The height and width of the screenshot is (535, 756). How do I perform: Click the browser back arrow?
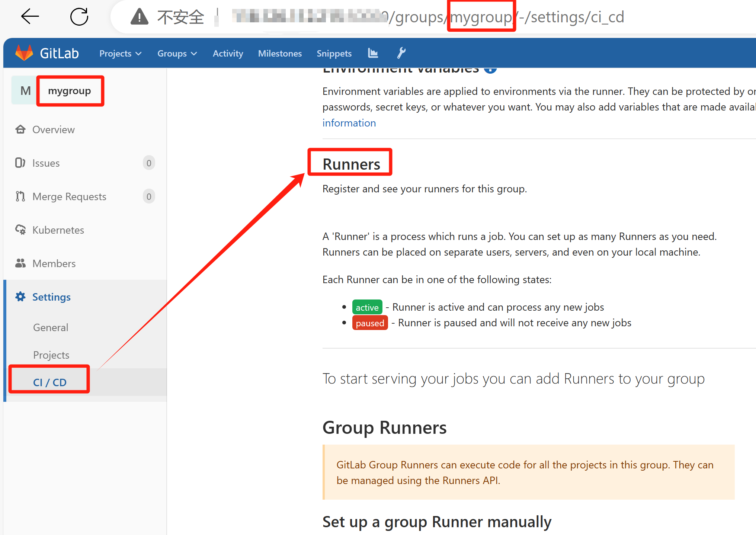(30, 16)
